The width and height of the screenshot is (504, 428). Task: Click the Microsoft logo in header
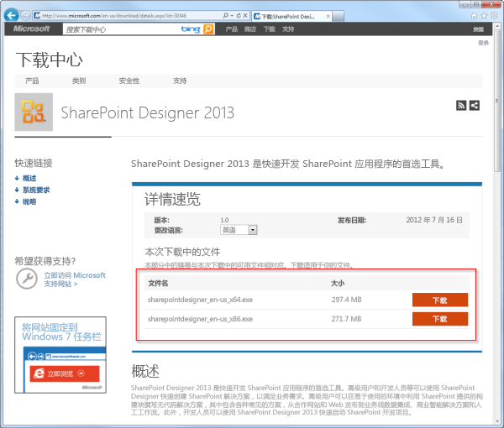tap(32, 29)
